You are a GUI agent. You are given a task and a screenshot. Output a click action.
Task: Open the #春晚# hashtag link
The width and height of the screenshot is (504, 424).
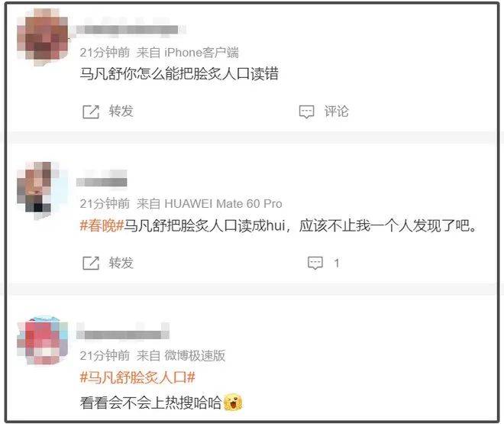click(x=102, y=225)
